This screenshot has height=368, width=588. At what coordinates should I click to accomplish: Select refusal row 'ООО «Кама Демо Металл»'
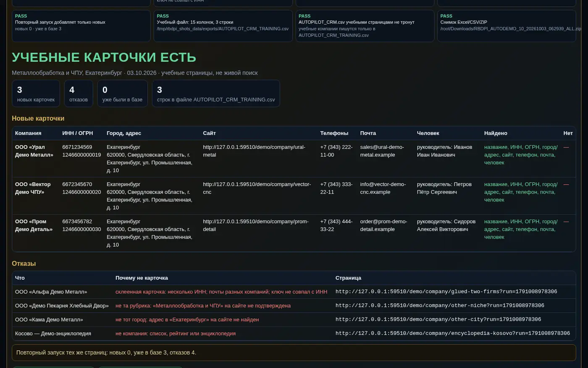pyautogui.click(x=294, y=320)
